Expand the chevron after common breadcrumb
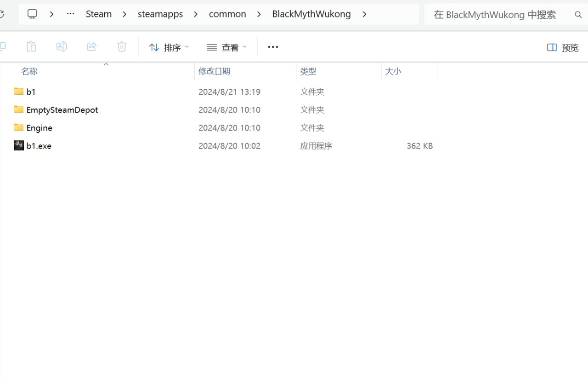 pyautogui.click(x=259, y=14)
